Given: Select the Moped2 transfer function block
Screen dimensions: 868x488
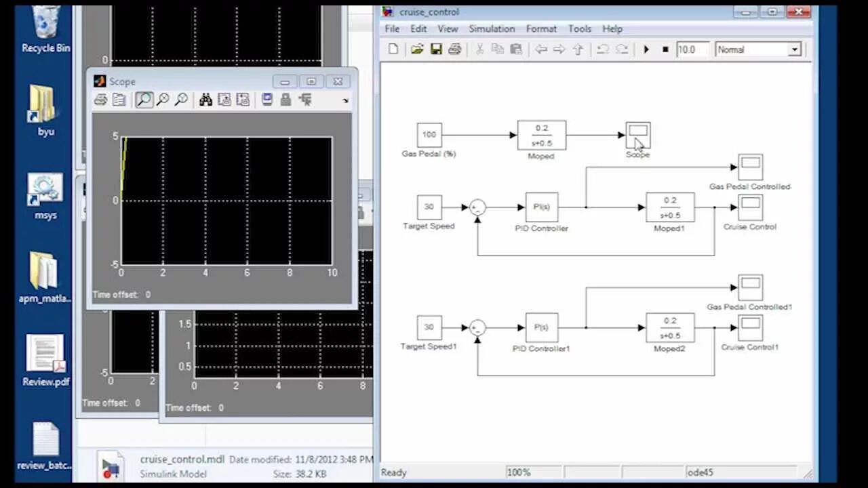Looking at the screenshot, I should click(x=670, y=327).
